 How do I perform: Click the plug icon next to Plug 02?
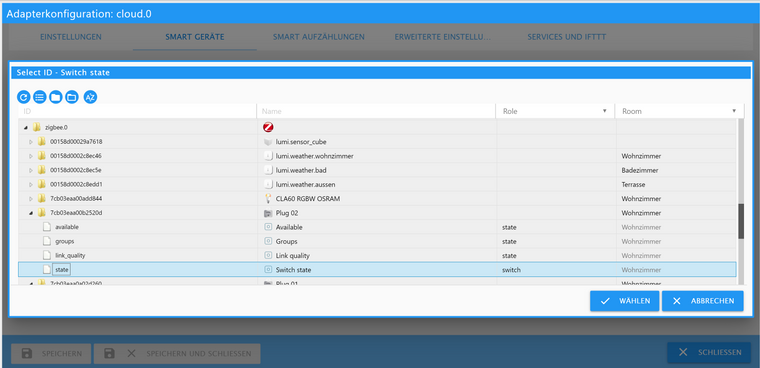268,213
